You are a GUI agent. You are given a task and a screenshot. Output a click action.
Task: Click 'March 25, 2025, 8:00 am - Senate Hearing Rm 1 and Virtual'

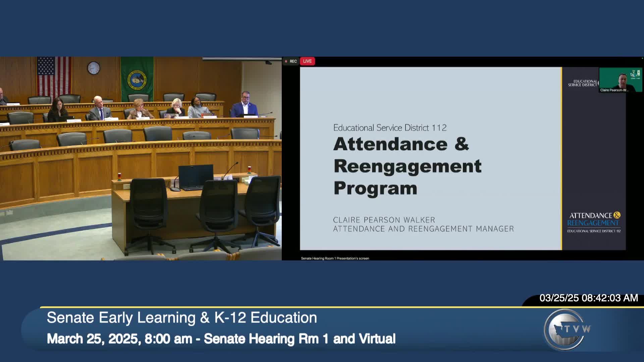click(221, 339)
